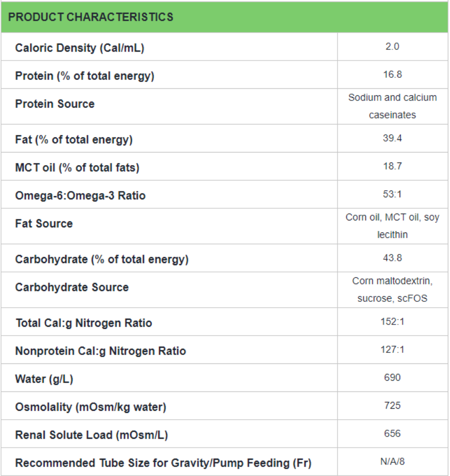Click the Sodium and calcium caseinates cell

392,106
